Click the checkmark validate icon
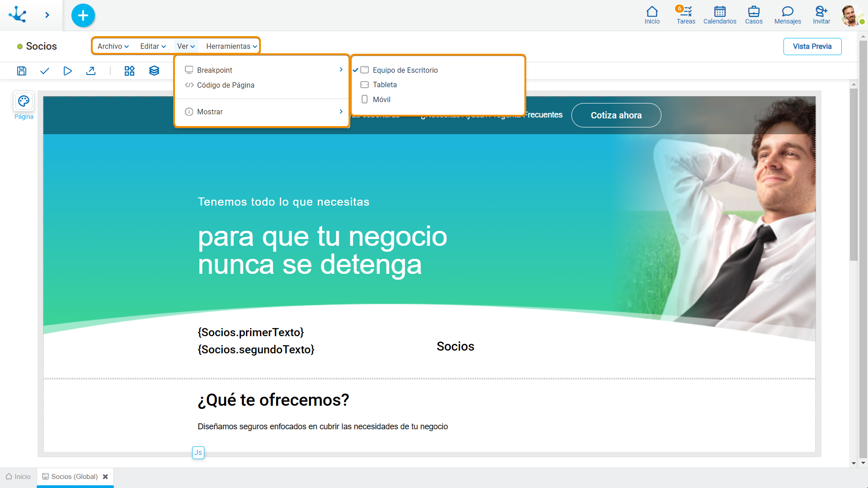Image resolution: width=868 pixels, height=488 pixels. [44, 71]
